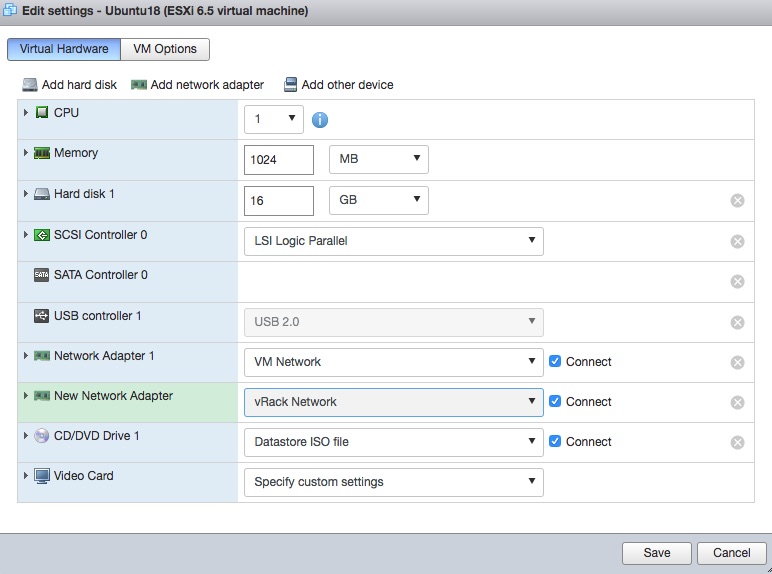Screen dimensions: 772x574
Task: Click the Add hard disk icon
Action: coord(30,85)
